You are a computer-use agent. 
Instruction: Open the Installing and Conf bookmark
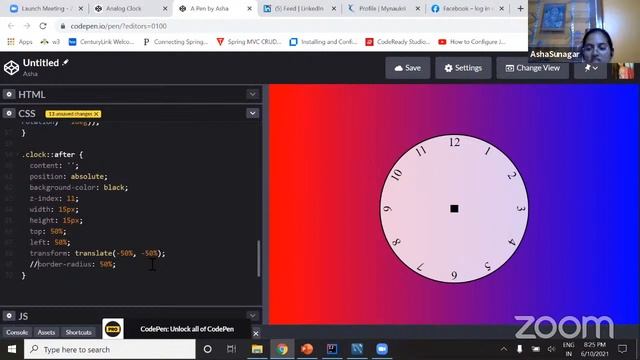coord(323,42)
